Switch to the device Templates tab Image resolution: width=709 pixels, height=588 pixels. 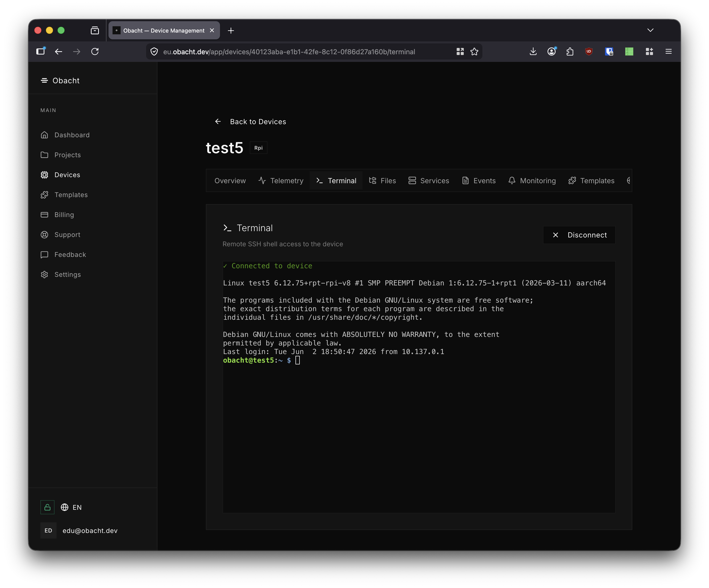click(x=591, y=181)
